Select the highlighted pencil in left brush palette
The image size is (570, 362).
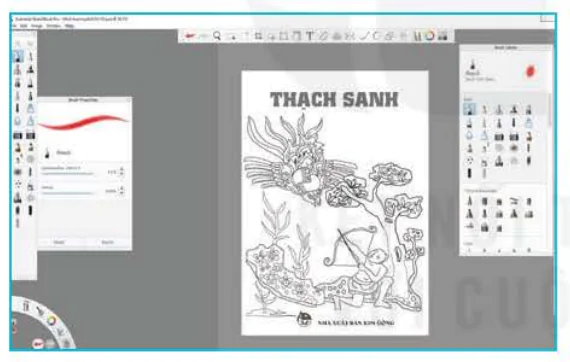click(x=18, y=56)
